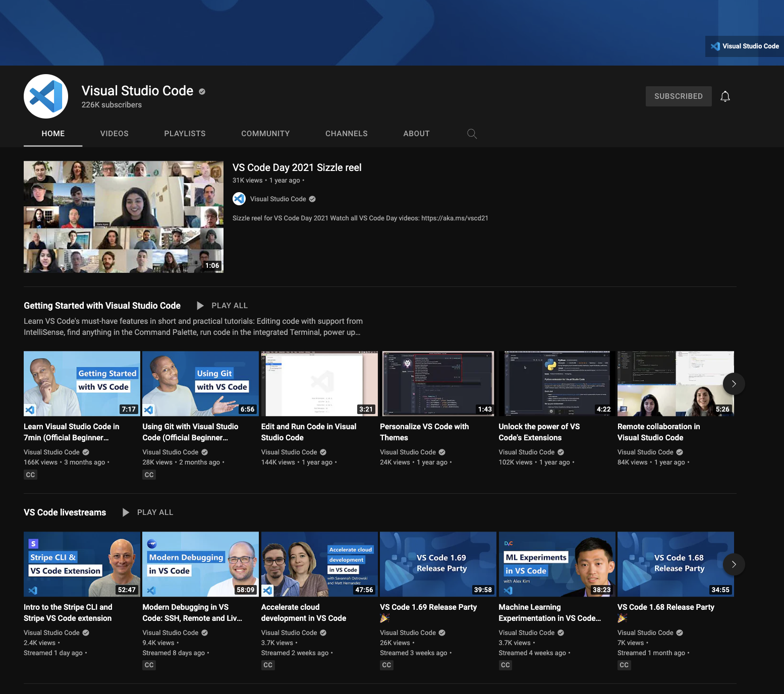Open Getting Started with Visual Studio Code playlist heading
The width and height of the screenshot is (784, 694).
(102, 306)
